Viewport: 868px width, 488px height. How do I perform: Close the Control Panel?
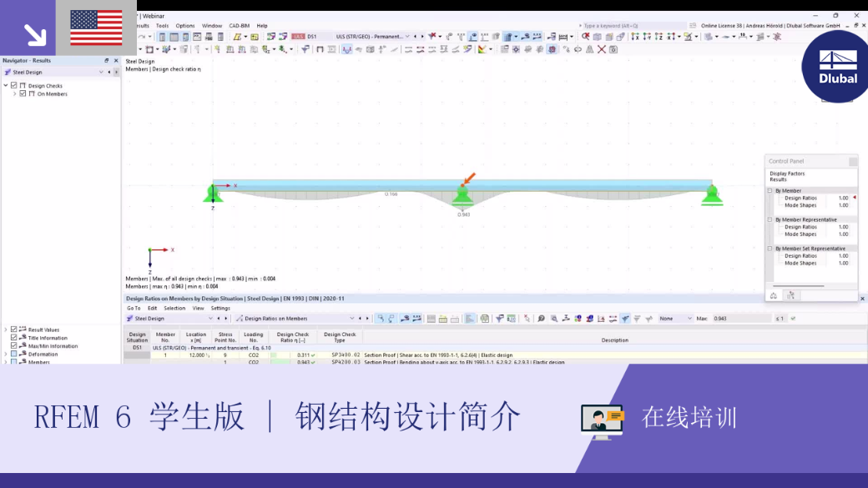(853, 161)
